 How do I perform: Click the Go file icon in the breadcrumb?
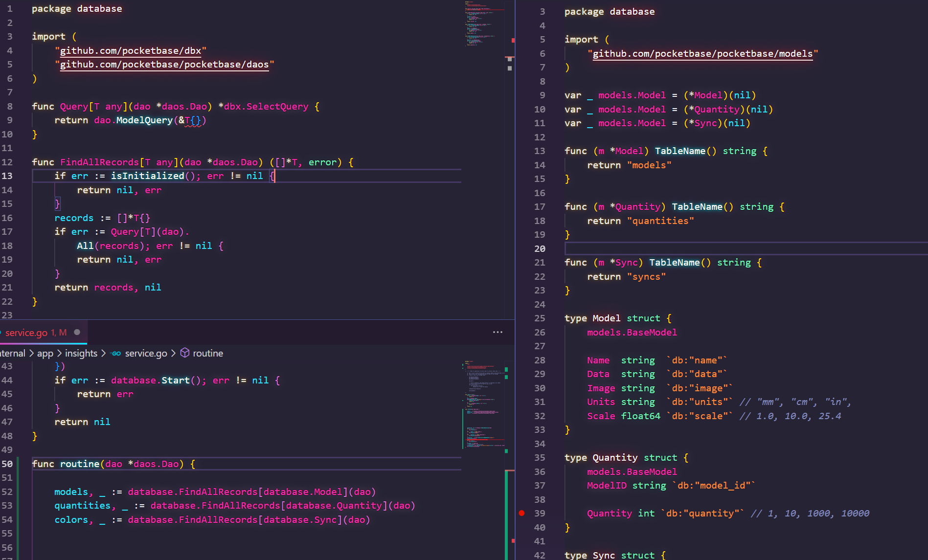tap(116, 353)
